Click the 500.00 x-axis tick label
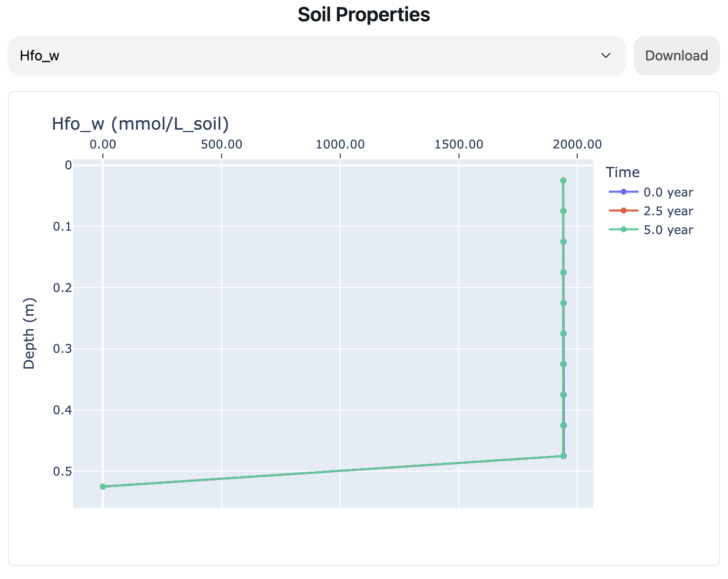The image size is (728, 579). click(x=221, y=145)
